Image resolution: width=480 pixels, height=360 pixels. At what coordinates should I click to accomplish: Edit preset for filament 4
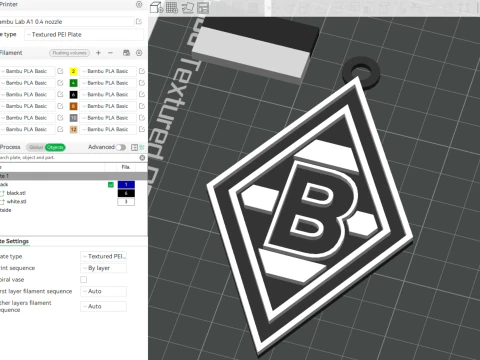(142, 83)
